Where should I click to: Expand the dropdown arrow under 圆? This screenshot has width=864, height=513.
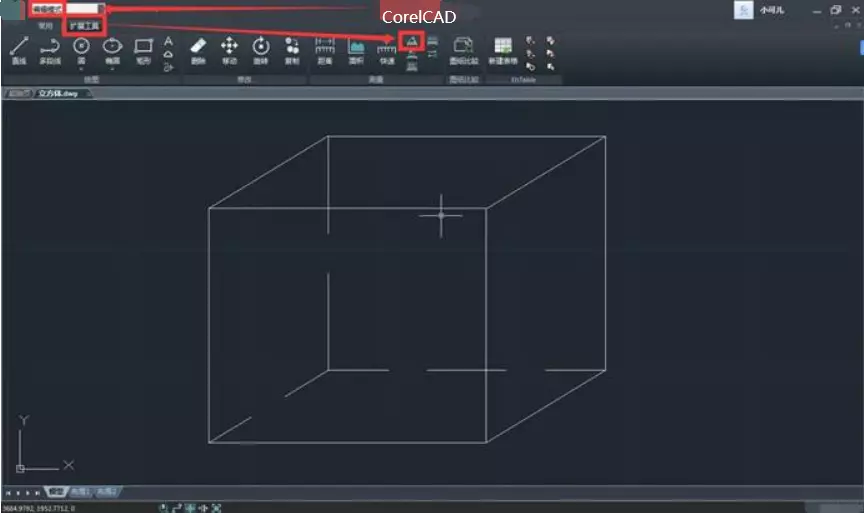click(82, 69)
